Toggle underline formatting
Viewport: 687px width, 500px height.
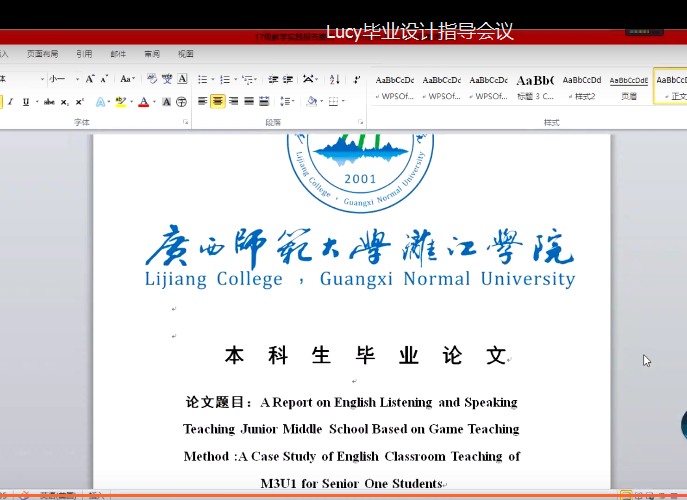25,101
